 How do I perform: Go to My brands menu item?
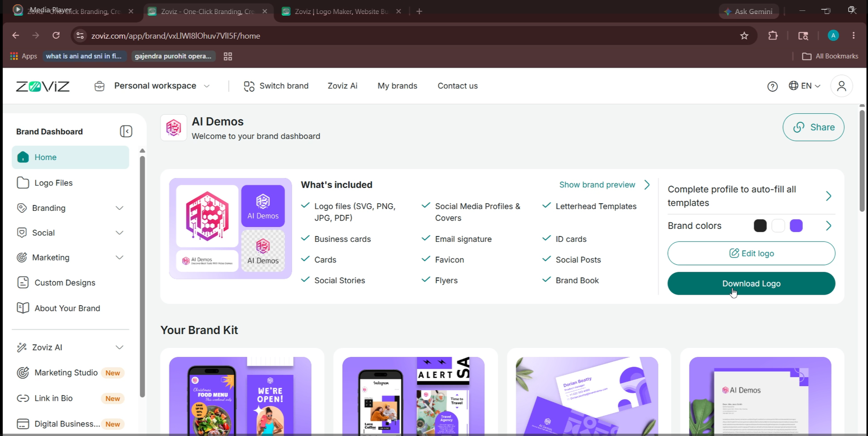(397, 86)
